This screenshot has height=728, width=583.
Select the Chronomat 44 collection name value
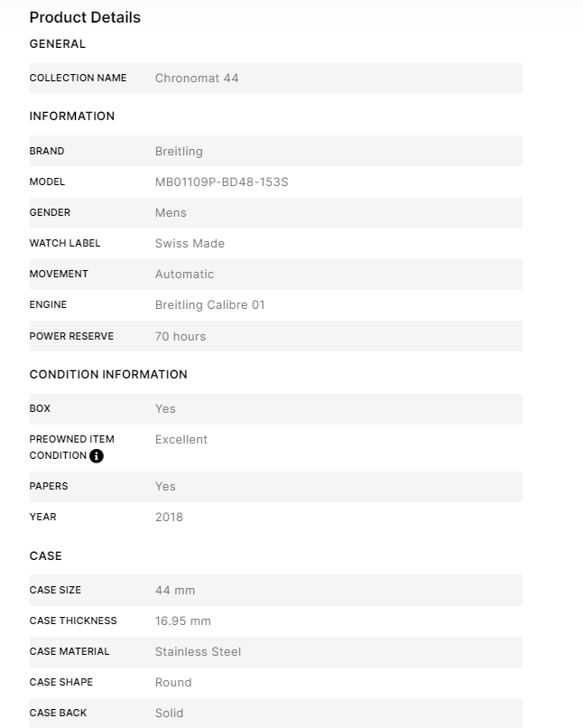(197, 79)
